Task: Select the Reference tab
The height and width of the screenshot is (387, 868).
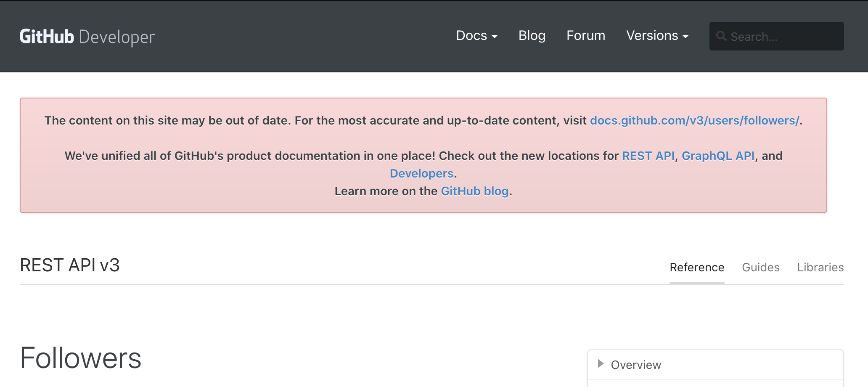Action: click(697, 268)
